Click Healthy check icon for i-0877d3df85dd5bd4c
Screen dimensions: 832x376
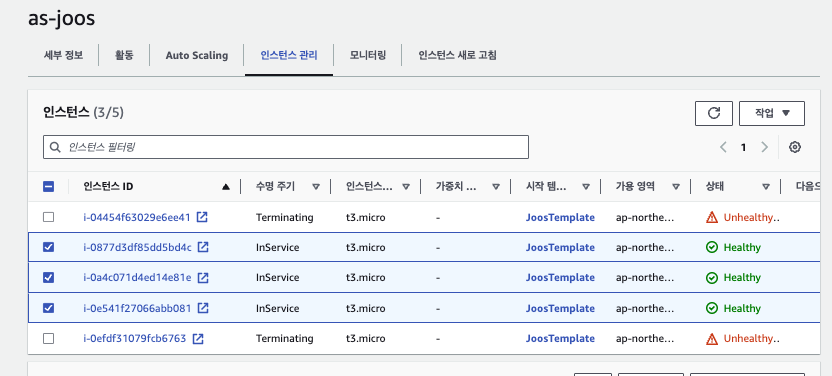click(x=712, y=248)
